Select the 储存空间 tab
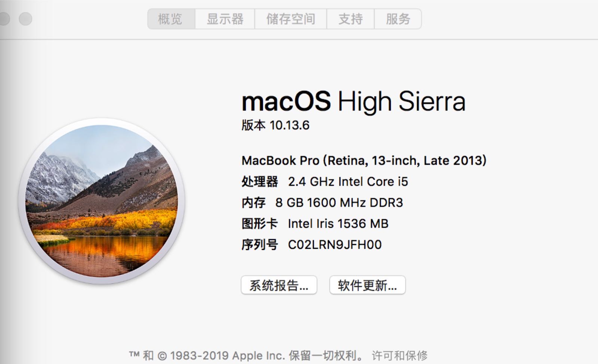This screenshot has width=598, height=364. 290,19
